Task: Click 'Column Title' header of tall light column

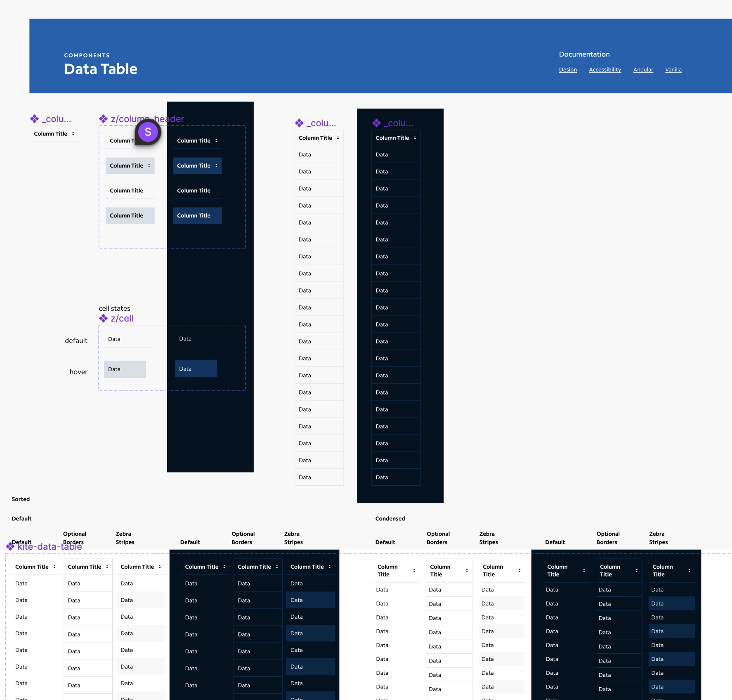Action: (x=315, y=138)
